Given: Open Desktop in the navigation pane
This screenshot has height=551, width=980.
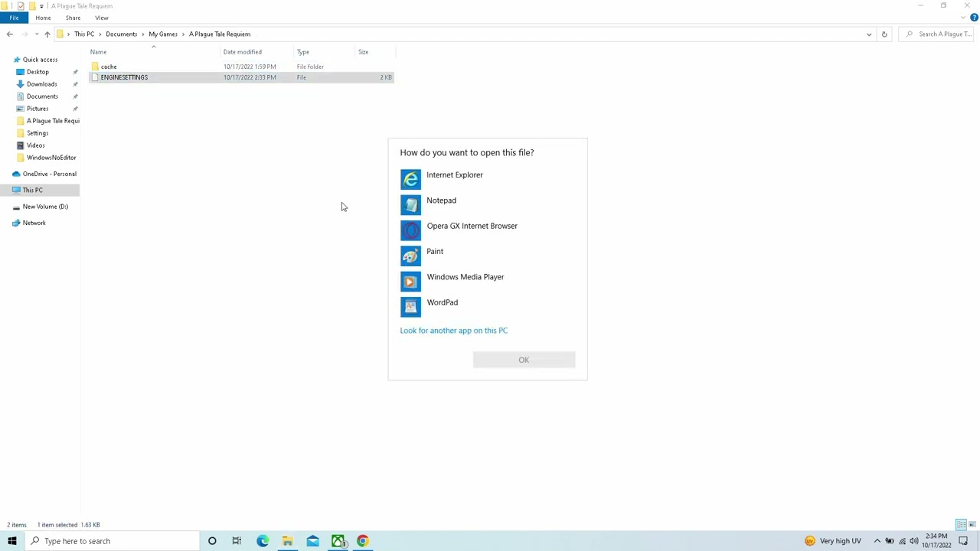Looking at the screenshot, I should (x=38, y=72).
